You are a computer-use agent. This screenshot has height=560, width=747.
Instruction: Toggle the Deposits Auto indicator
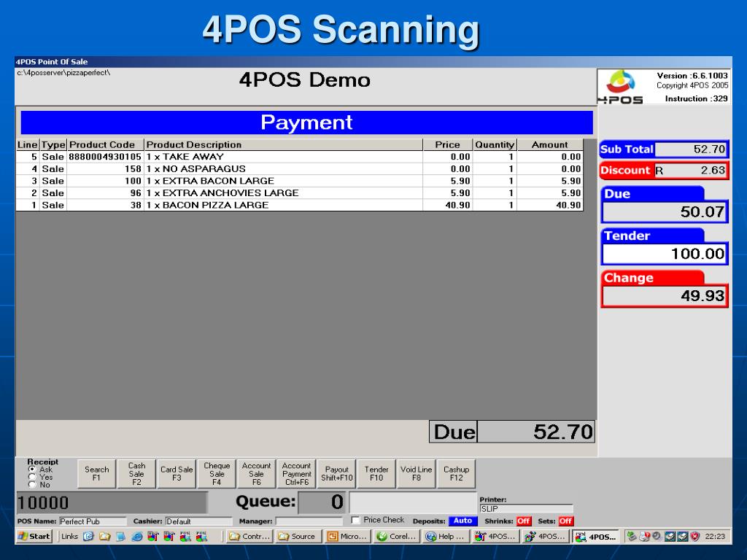pos(462,521)
